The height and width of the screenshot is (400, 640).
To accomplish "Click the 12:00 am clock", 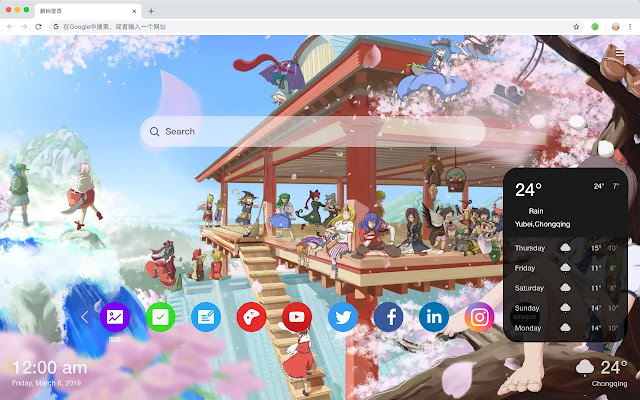I will click(50, 368).
